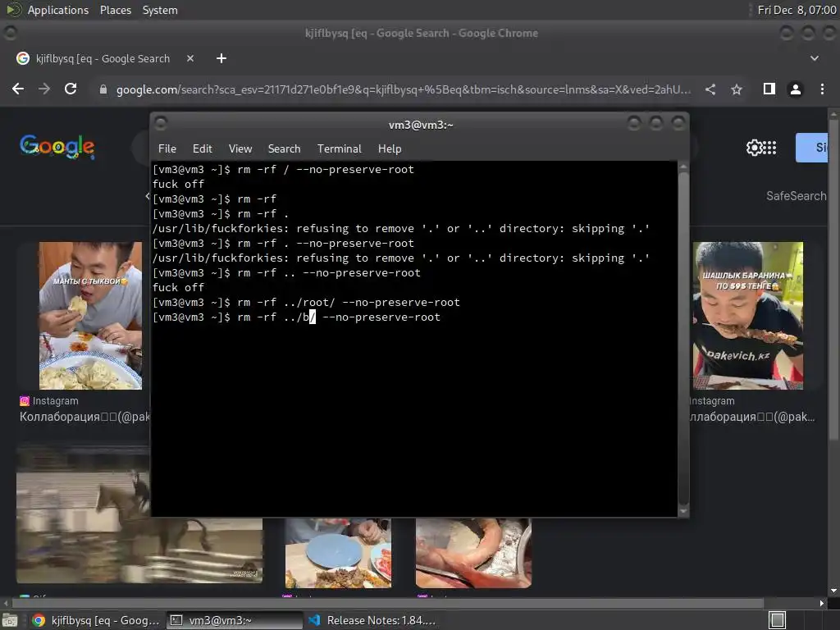Reload the Google Search page

coord(71,89)
